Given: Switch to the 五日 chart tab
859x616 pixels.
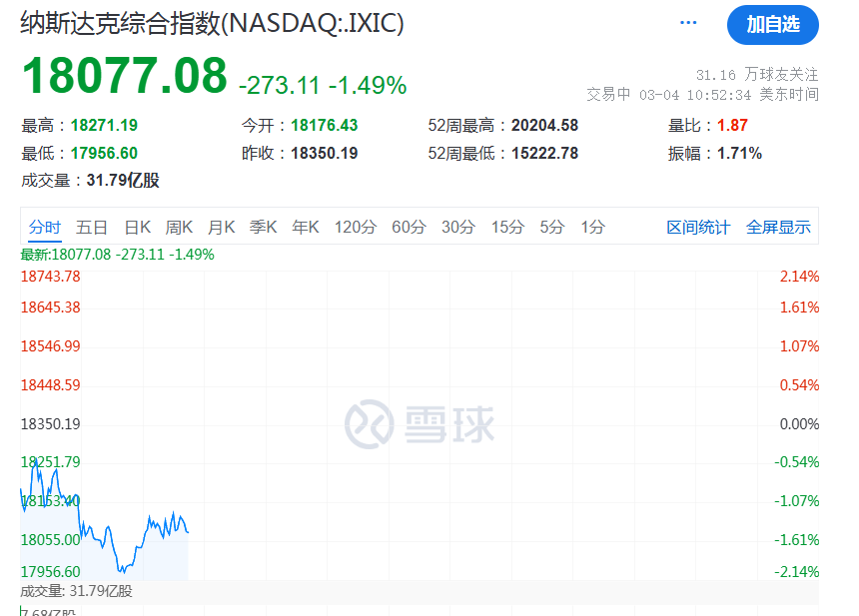Looking at the screenshot, I should point(92,227).
